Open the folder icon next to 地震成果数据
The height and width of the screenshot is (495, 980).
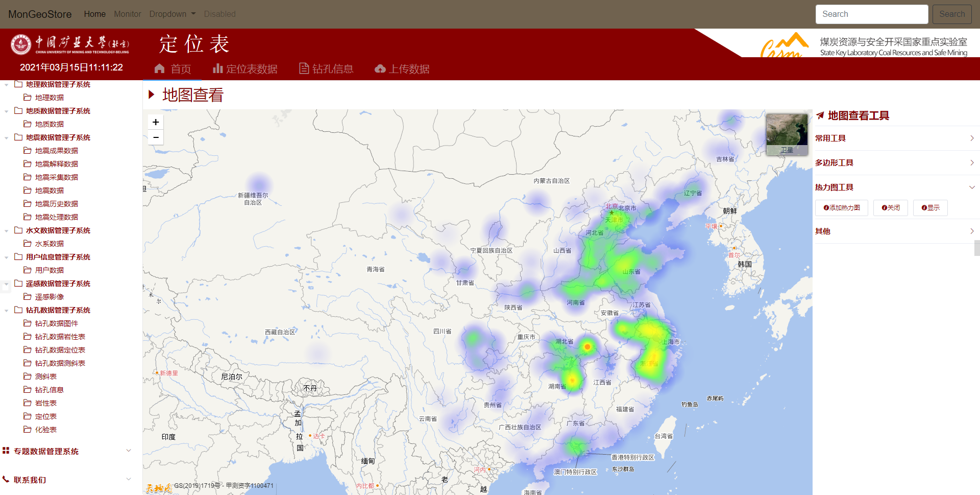click(x=28, y=151)
